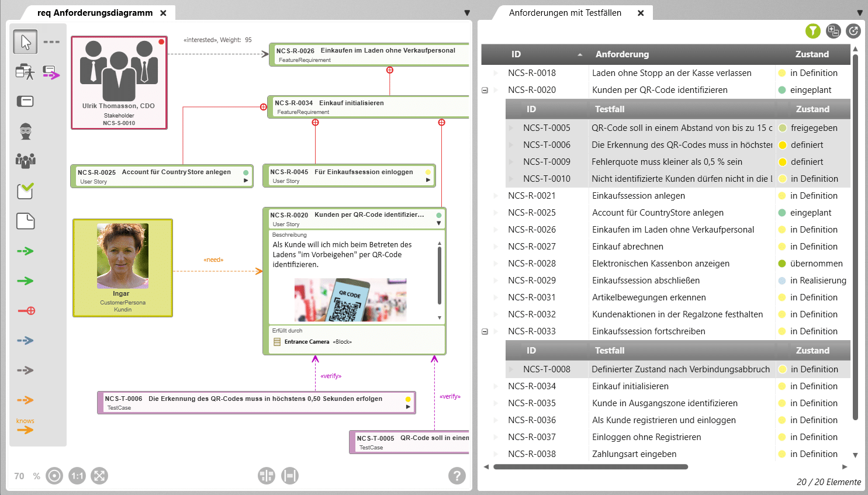This screenshot has height=495, width=868.
Task: Select the NCS-R-0026 feature requirement node
Action: [369, 55]
